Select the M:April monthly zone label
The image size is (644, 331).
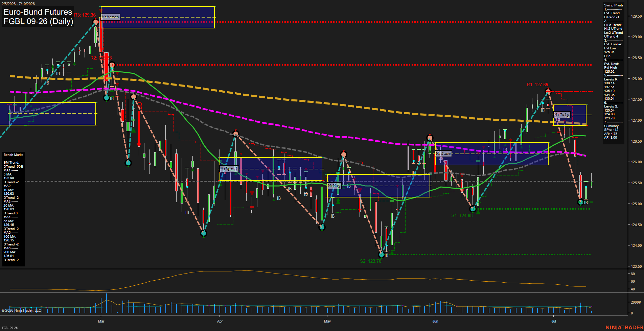pyautogui.click(x=229, y=169)
